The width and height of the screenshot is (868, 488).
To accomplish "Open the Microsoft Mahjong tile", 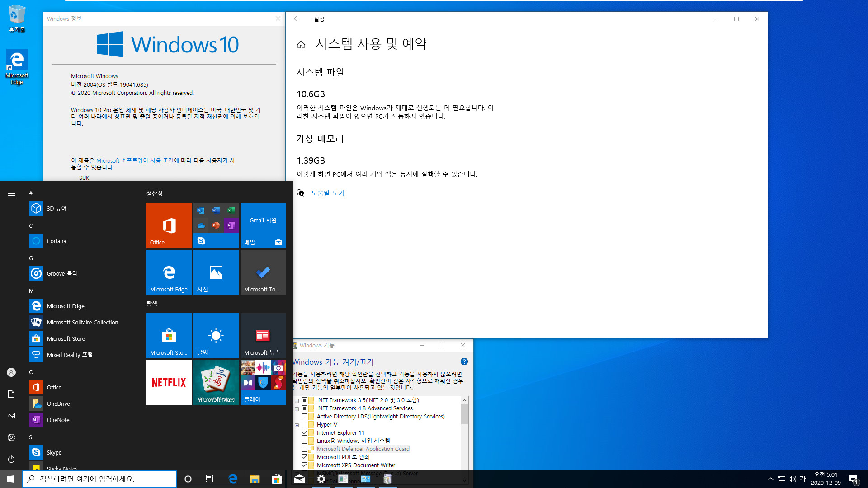I will click(x=216, y=383).
